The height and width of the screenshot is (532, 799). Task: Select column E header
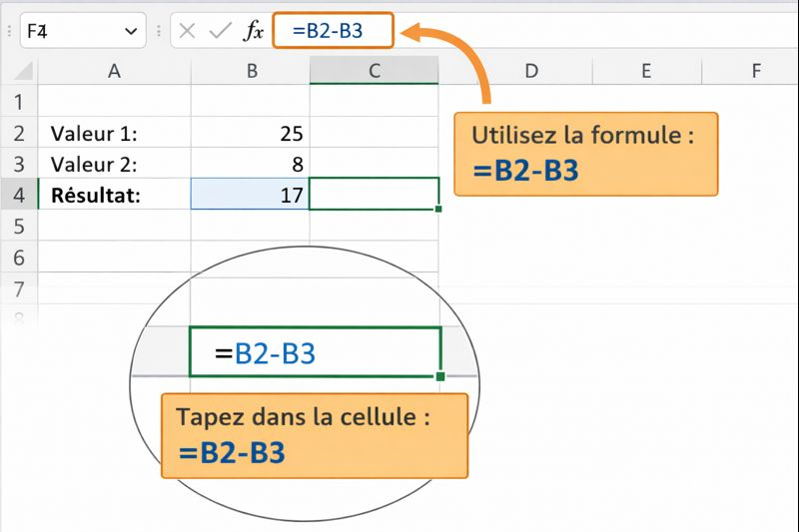646,70
